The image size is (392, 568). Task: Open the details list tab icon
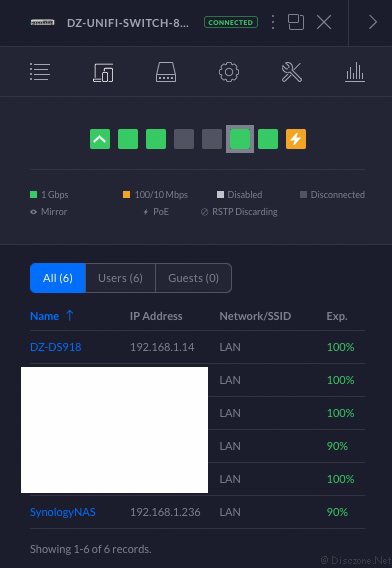[x=40, y=72]
